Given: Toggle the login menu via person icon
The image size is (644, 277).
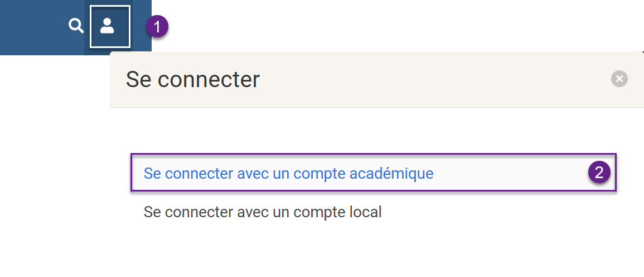Looking at the screenshot, I should click(x=109, y=26).
